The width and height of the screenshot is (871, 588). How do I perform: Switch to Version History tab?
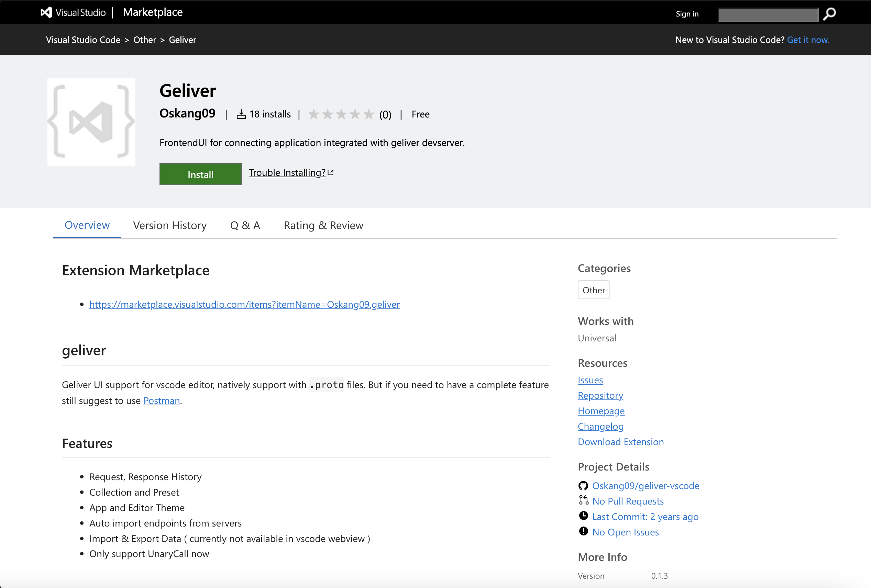pyautogui.click(x=170, y=225)
